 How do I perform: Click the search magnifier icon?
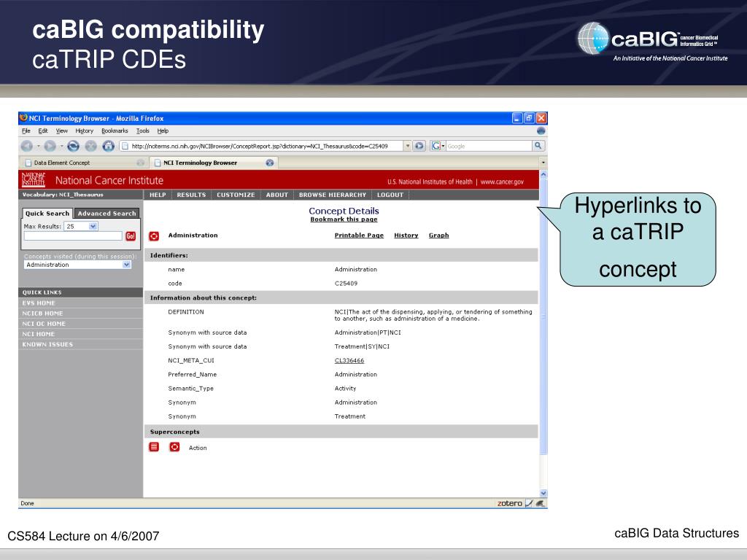(538, 146)
